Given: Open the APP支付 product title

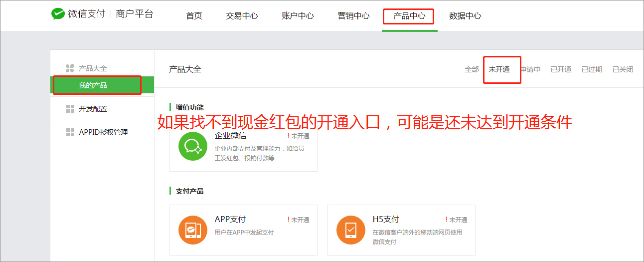Looking at the screenshot, I should pos(230,219).
